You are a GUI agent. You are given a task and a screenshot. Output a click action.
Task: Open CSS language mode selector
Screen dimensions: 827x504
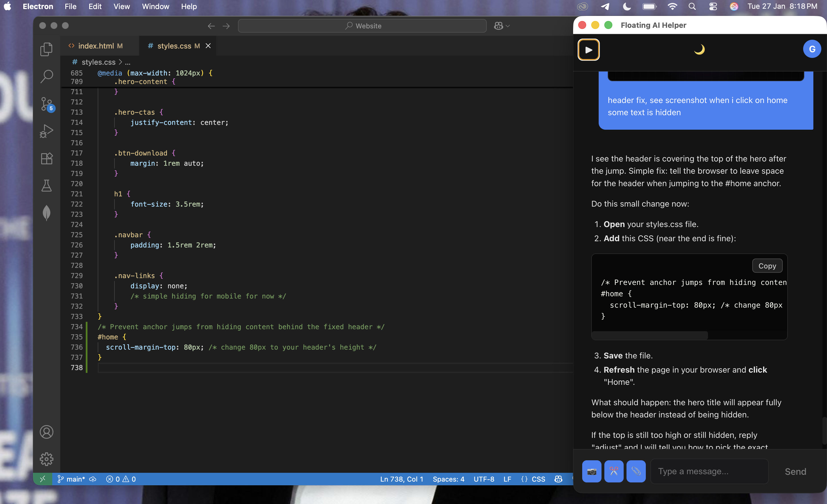click(538, 479)
